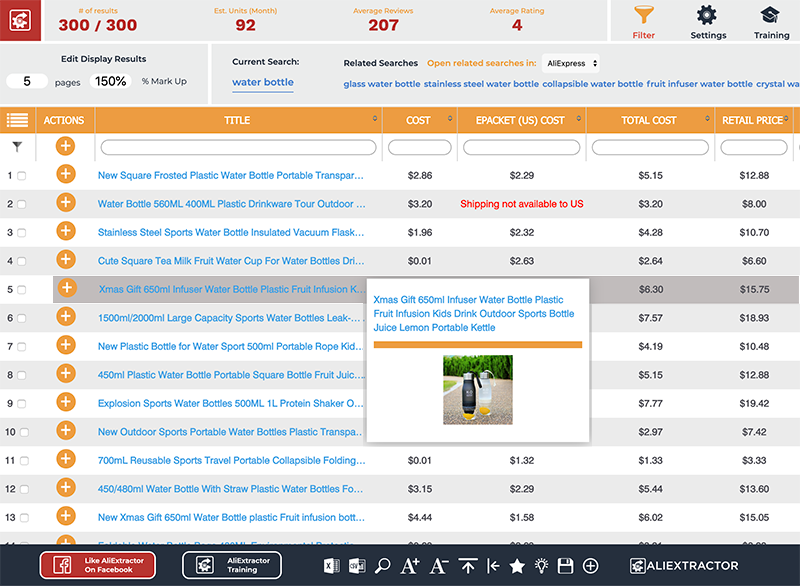800x586 pixels.
Task: Check the highlighted row 5 checkbox
Action: tap(21, 288)
